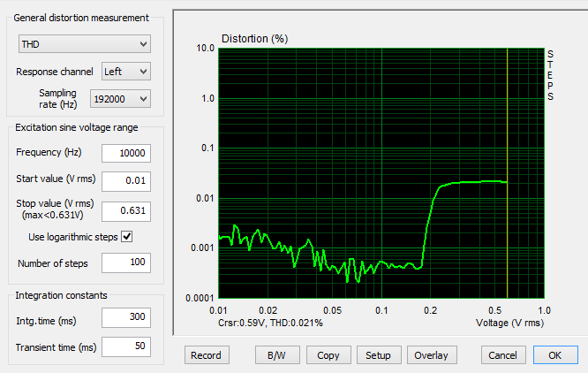Start measurement with the Record button

pyautogui.click(x=207, y=355)
